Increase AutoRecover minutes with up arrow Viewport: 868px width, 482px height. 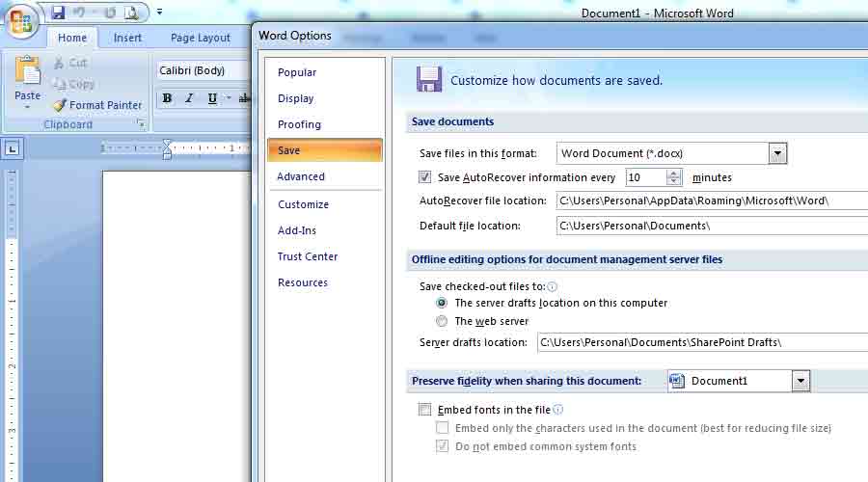coord(673,174)
